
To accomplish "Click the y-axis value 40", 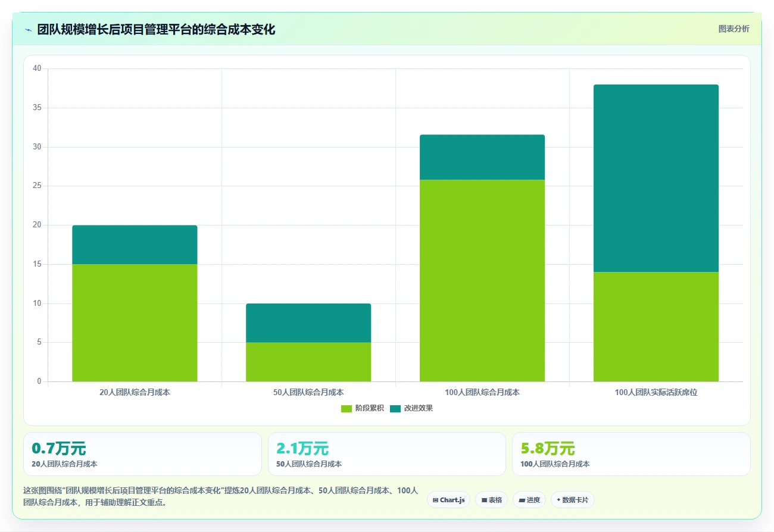I will (37, 68).
